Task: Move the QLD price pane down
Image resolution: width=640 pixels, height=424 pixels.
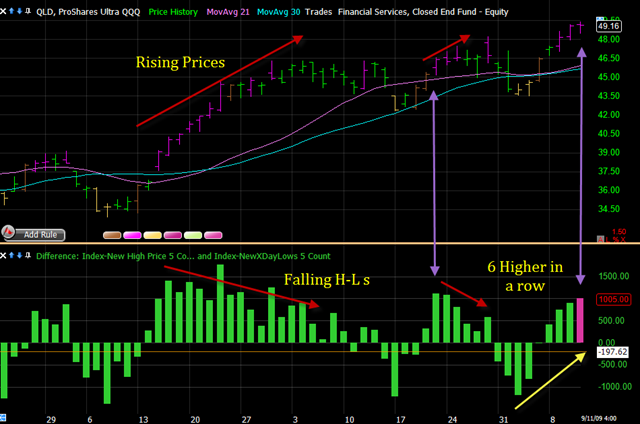Action: pyautogui.click(x=19, y=11)
